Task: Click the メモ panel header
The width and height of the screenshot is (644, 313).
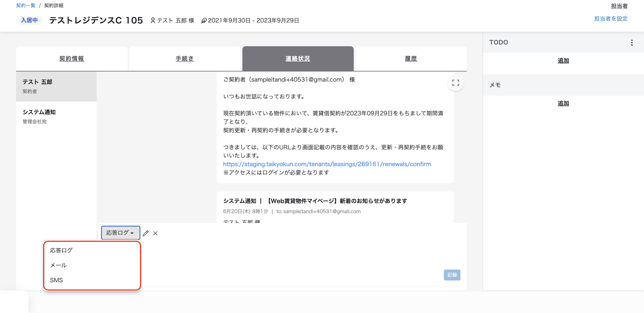Action: tap(563, 85)
